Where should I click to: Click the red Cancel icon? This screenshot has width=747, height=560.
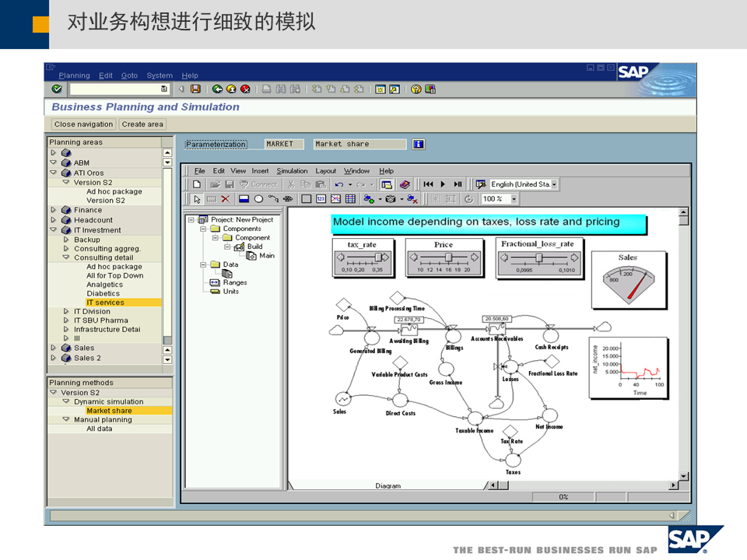(x=245, y=89)
